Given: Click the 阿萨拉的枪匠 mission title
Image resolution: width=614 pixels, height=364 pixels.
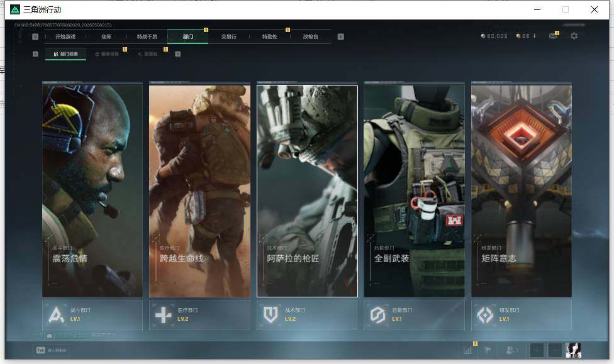Looking at the screenshot, I should pyautogui.click(x=293, y=258).
